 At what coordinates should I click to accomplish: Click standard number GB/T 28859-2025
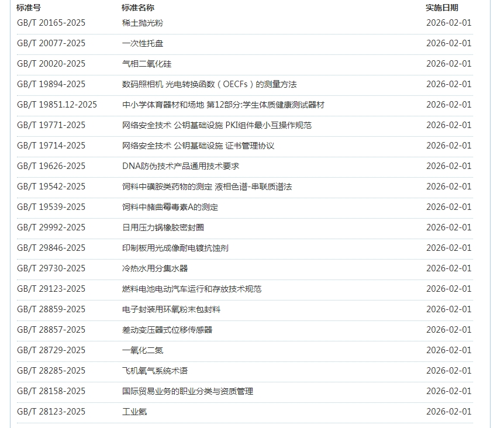pyautogui.click(x=51, y=309)
